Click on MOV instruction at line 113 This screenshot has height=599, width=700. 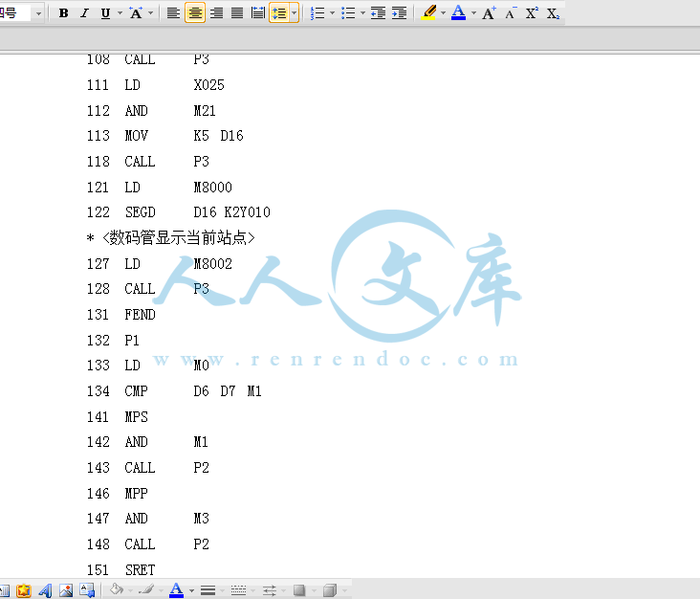[x=136, y=136]
